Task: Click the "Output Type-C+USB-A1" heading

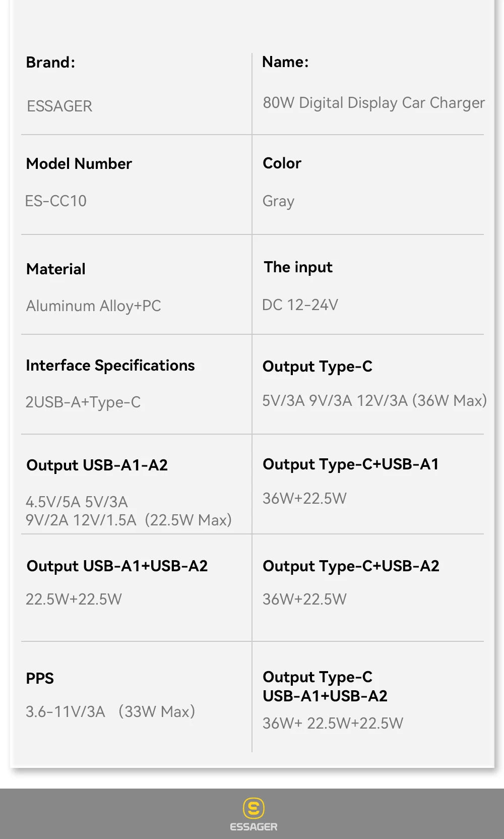Action: coord(351,464)
